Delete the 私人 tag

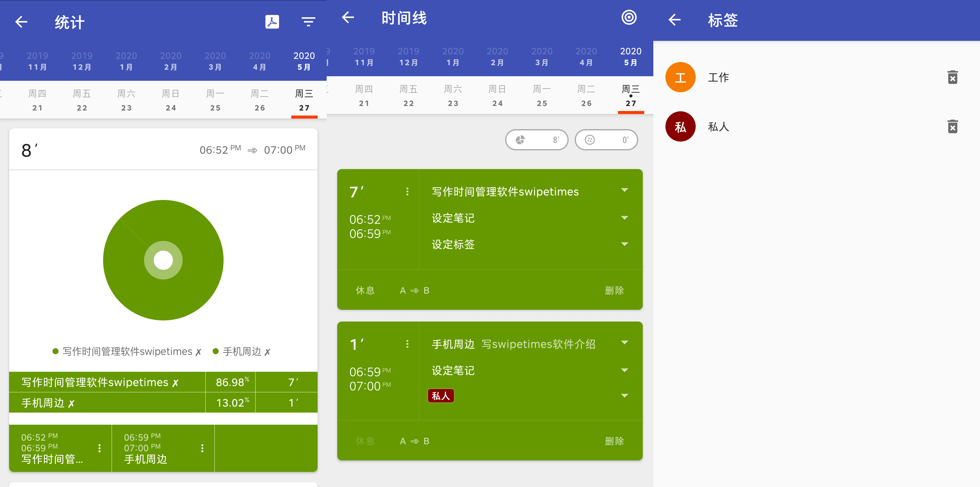(x=952, y=126)
